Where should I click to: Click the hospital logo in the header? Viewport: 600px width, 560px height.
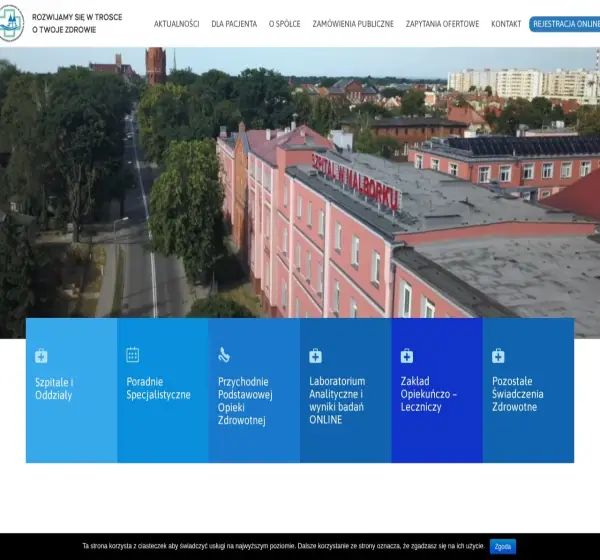11,23
